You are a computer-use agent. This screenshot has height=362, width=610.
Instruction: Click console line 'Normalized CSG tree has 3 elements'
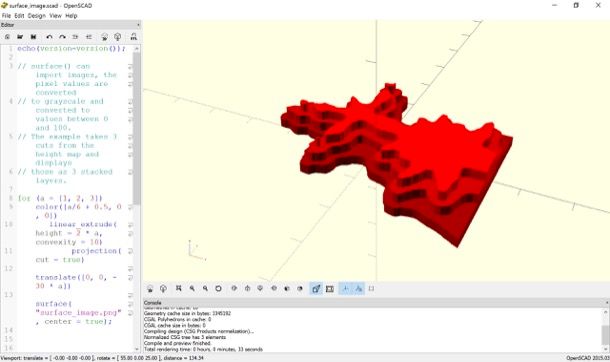coord(185,338)
